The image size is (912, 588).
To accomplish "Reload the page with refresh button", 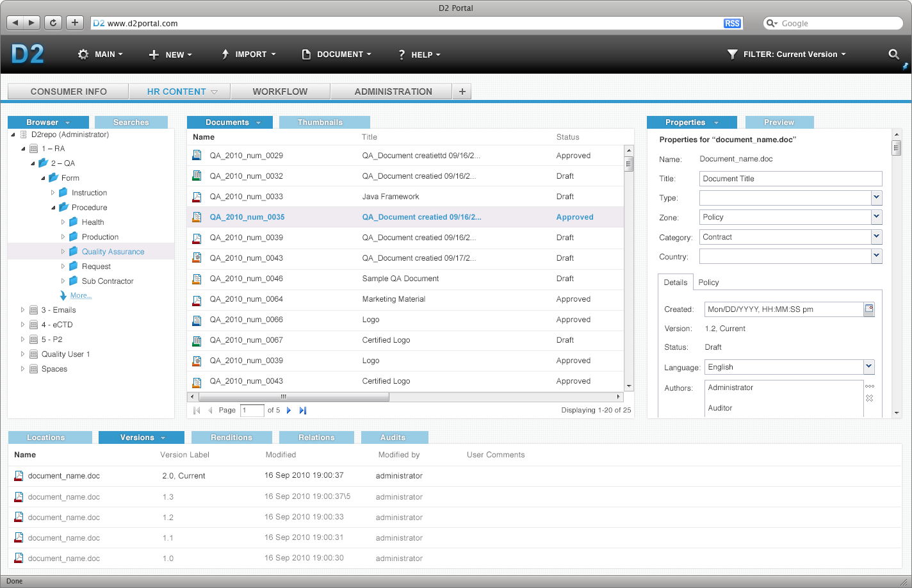I will click(53, 22).
